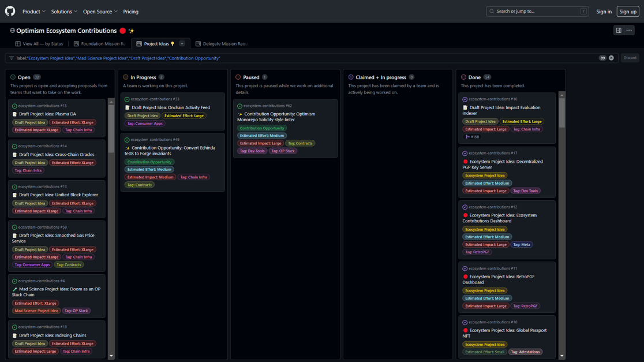Click the Open column status circle
The image size is (644, 362).
[x=13, y=77]
